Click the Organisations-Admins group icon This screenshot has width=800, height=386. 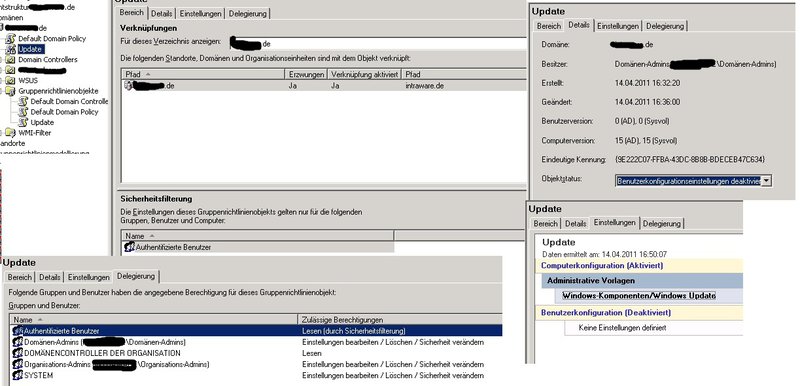point(18,364)
